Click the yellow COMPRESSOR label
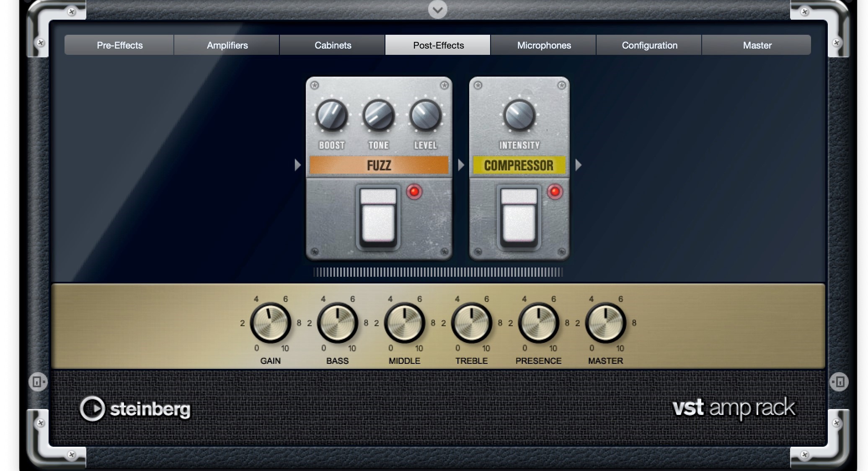Image resolution: width=868 pixels, height=471 pixels. click(x=519, y=165)
